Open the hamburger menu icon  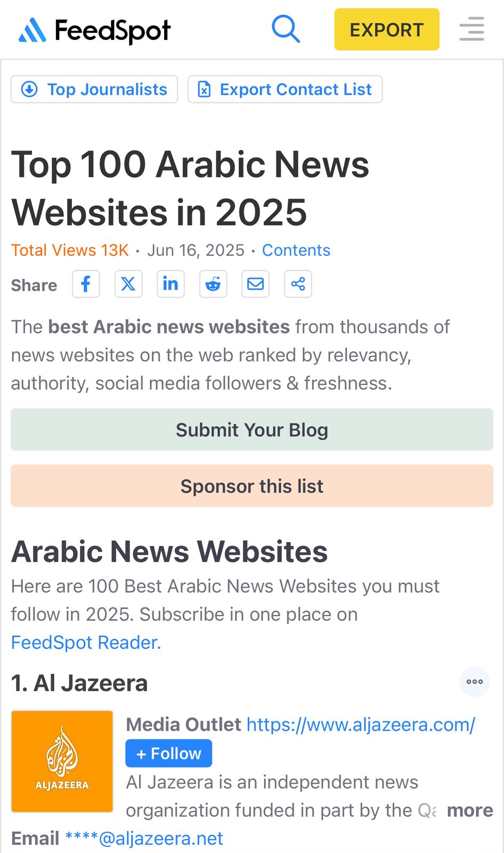tap(472, 29)
